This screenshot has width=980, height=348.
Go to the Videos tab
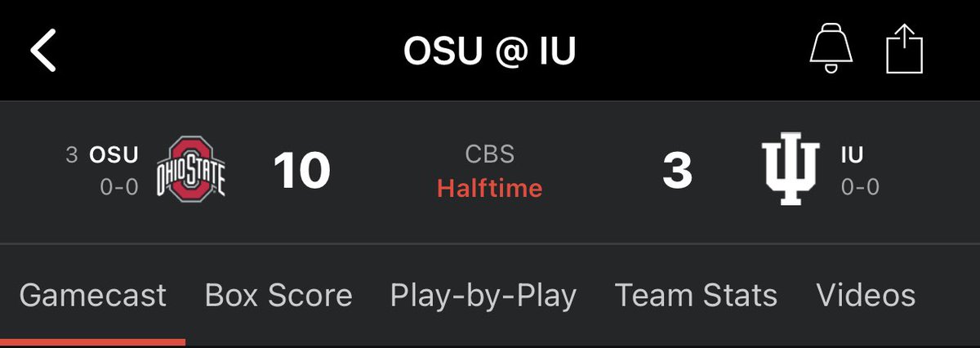pos(866,295)
